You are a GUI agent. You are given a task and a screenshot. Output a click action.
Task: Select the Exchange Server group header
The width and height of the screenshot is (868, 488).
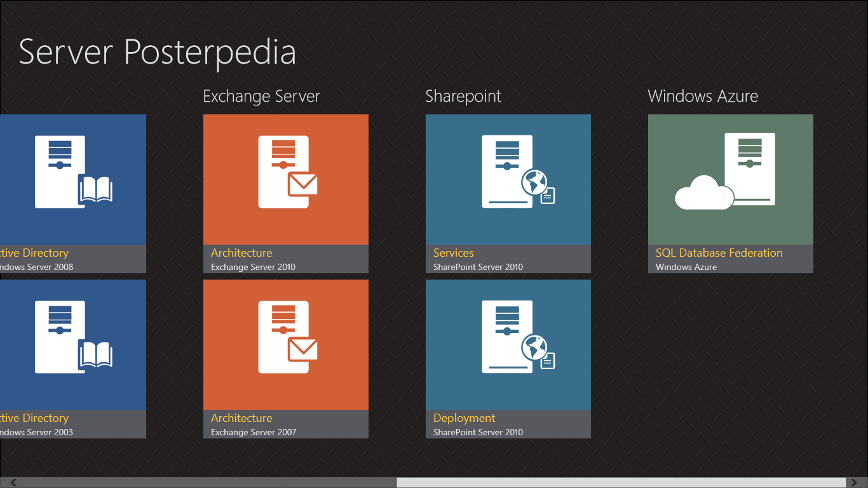click(261, 97)
